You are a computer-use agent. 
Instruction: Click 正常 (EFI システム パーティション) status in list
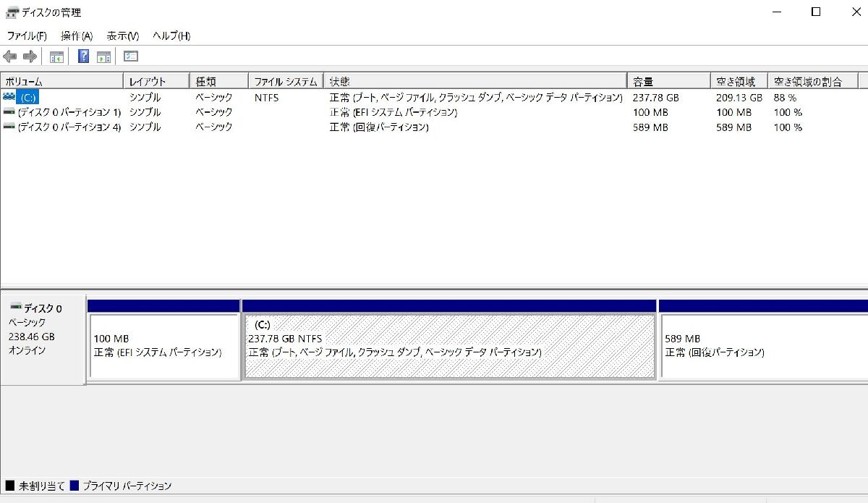(x=393, y=112)
